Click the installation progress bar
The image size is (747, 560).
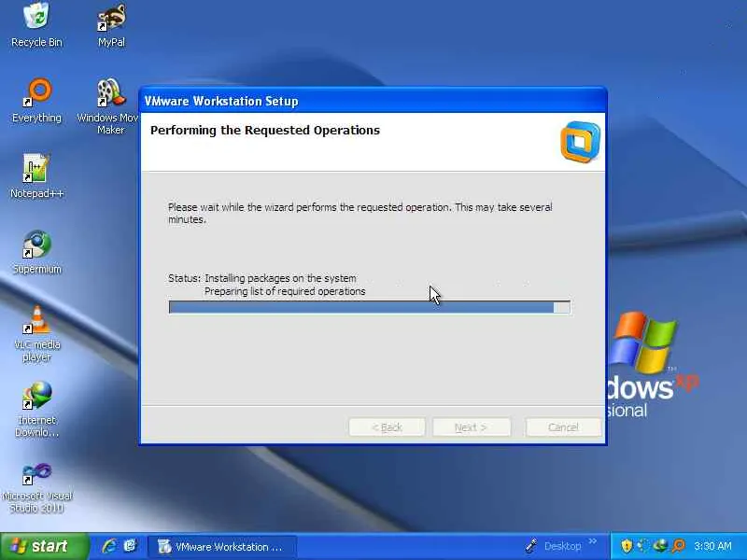click(369, 307)
